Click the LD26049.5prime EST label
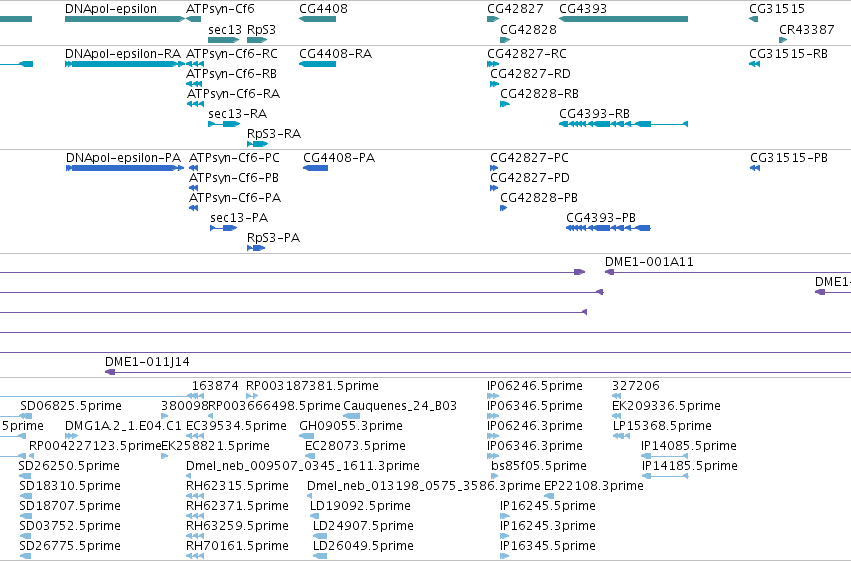The image size is (851, 561). point(363,546)
